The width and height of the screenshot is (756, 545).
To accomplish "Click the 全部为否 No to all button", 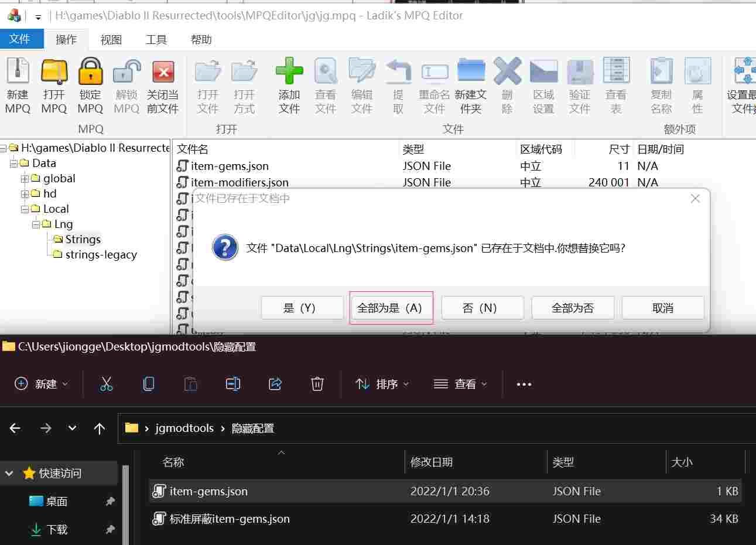I will point(573,308).
